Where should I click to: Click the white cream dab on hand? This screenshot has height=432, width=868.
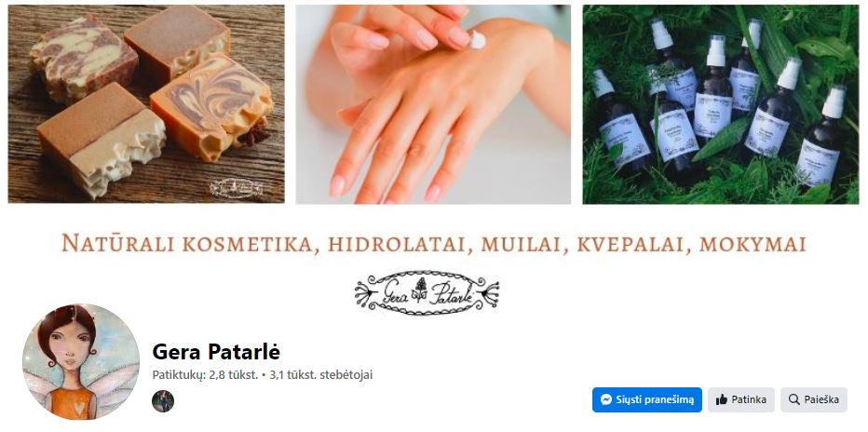click(477, 39)
